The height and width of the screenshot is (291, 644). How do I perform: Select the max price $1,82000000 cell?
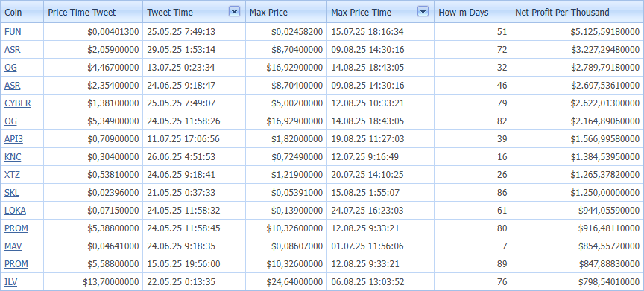point(286,139)
